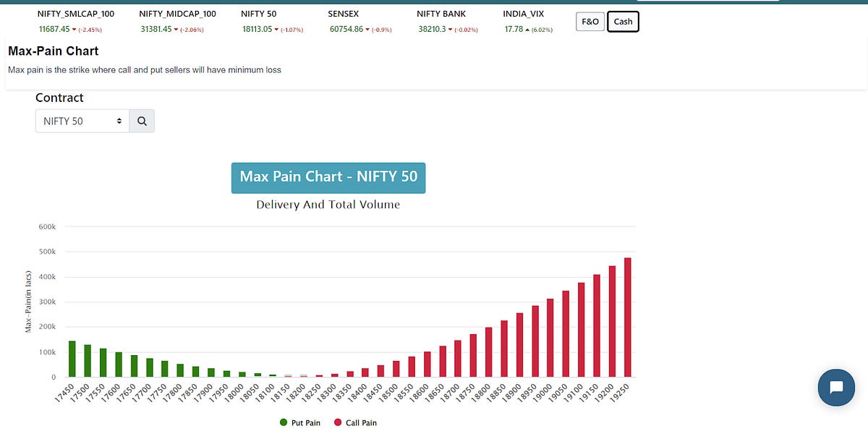Open the NIFTY 50 contract dropdown
This screenshot has height=434, width=868.
(82, 120)
